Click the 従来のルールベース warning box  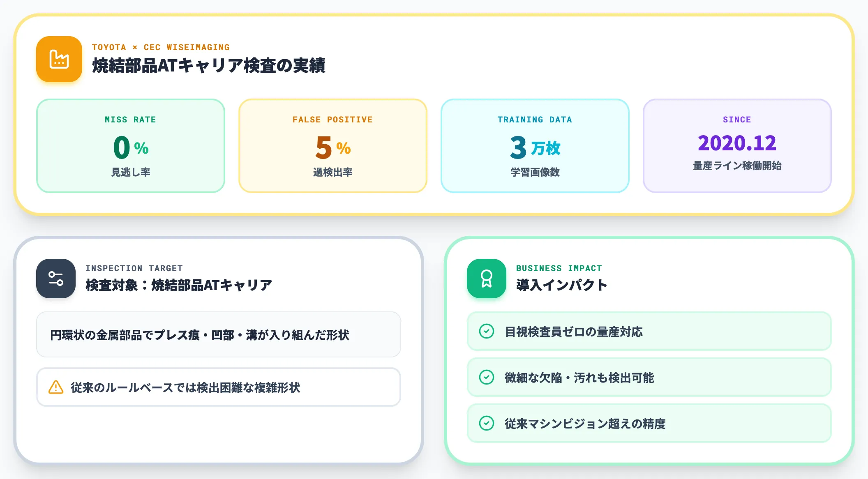coord(219,387)
